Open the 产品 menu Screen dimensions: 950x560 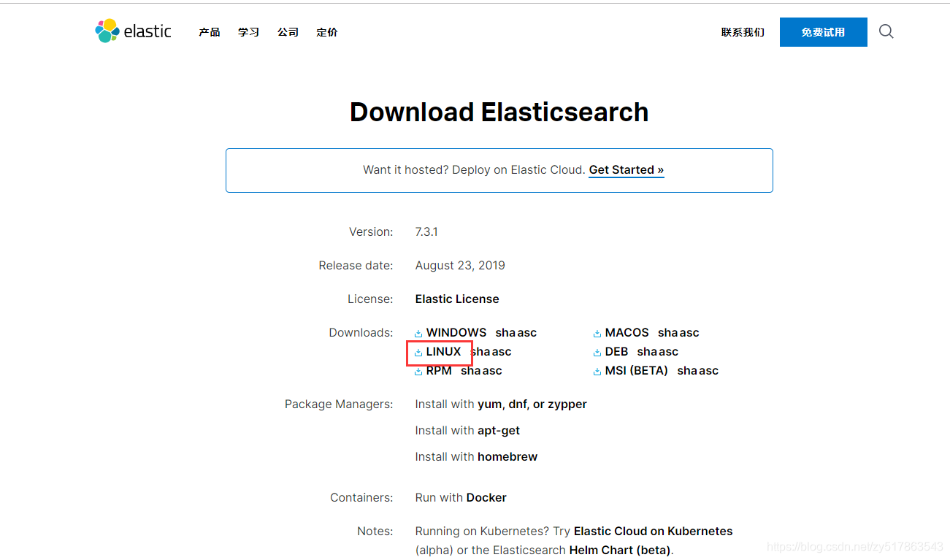210,32
